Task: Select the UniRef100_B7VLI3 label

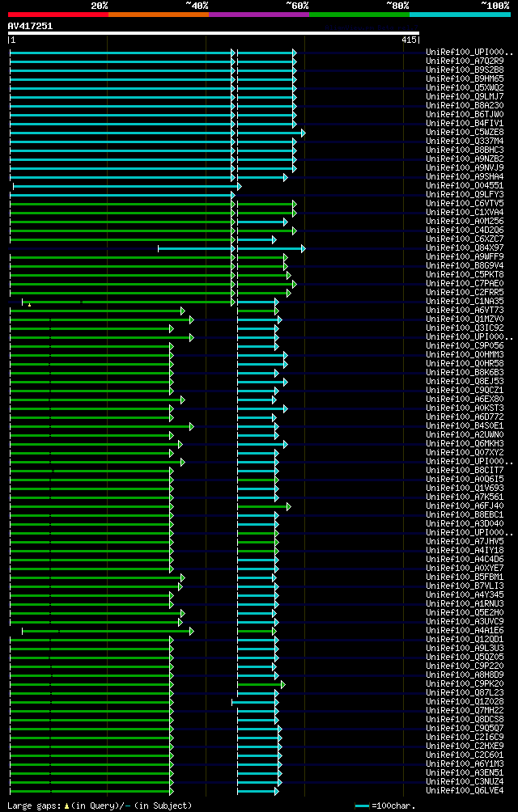Action: (x=465, y=586)
